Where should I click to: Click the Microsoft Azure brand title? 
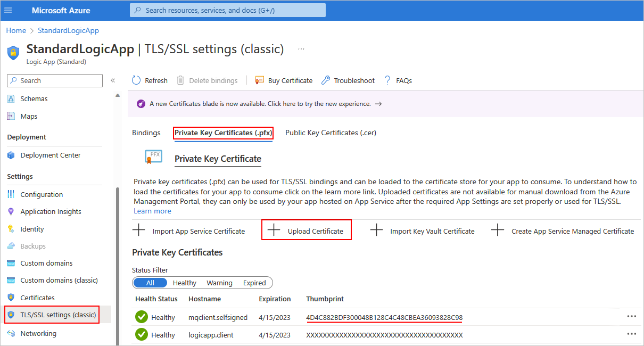point(61,10)
